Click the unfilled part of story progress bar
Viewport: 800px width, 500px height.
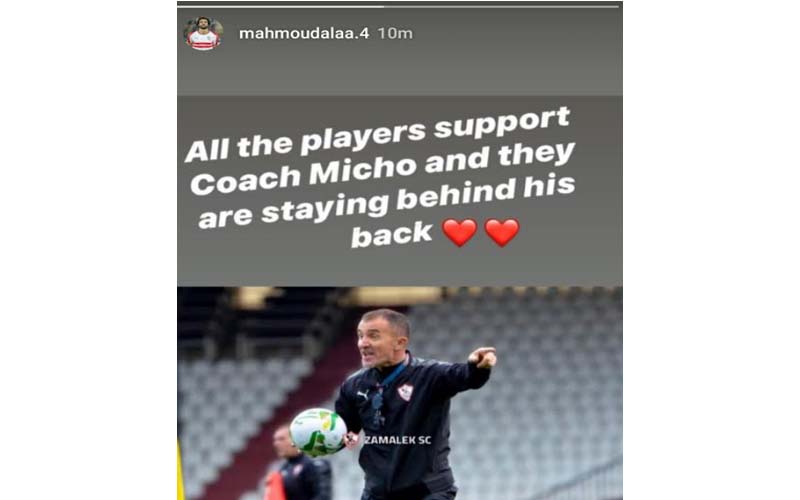[x=502, y=7]
